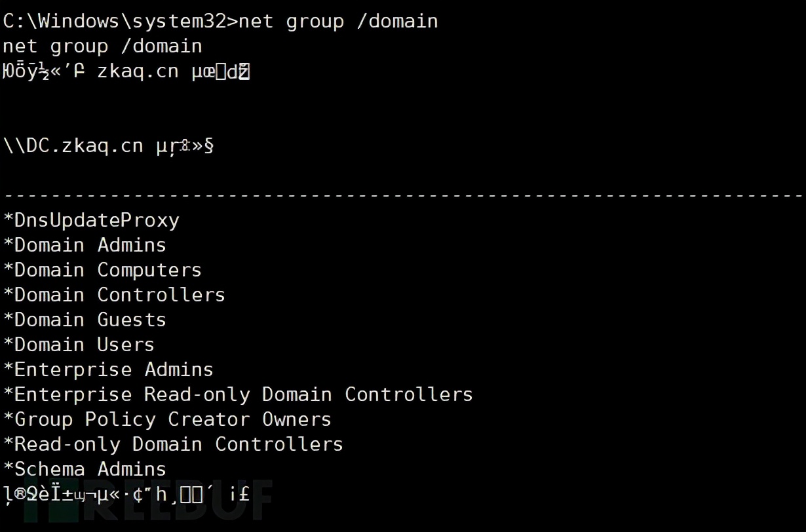Click the zkaq.cn domain text

coord(138,71)
